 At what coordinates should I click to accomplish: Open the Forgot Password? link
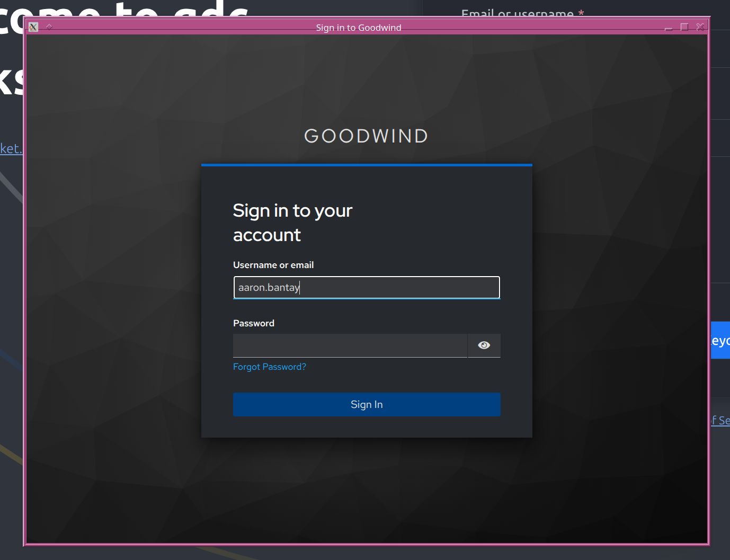(270, 367)
